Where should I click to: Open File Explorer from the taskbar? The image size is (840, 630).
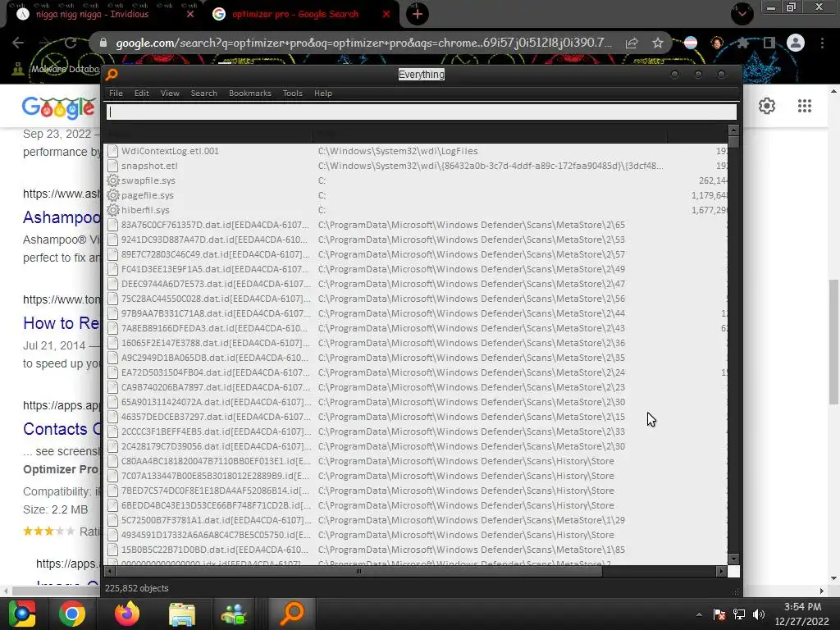(x=182, y=614)
